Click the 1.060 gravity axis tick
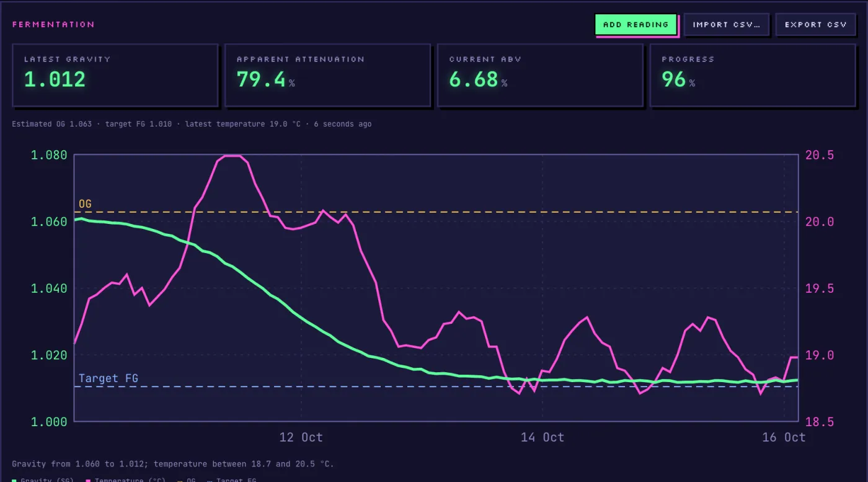Screen dimensions: 868x482 (x=49, y=221)
